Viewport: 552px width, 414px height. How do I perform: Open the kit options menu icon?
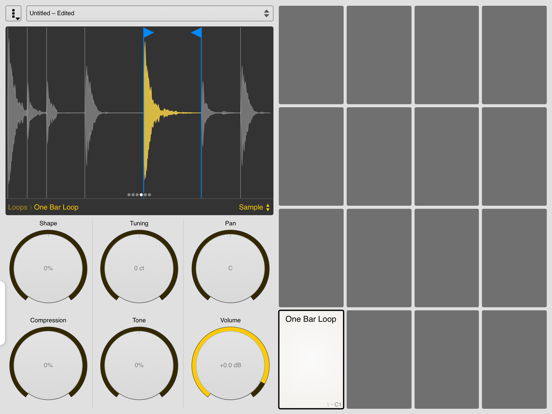coord(14,13)
